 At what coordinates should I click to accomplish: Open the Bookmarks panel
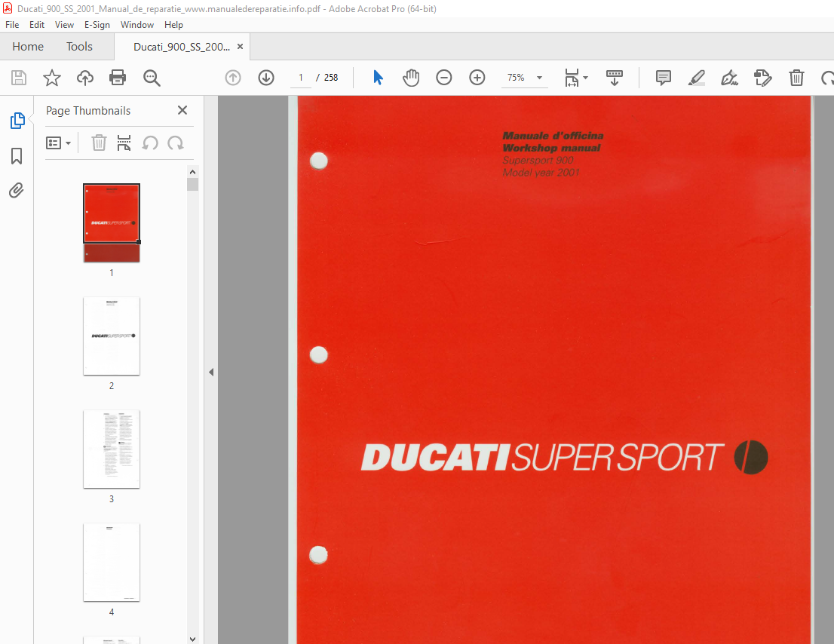[x=17, y=156]
